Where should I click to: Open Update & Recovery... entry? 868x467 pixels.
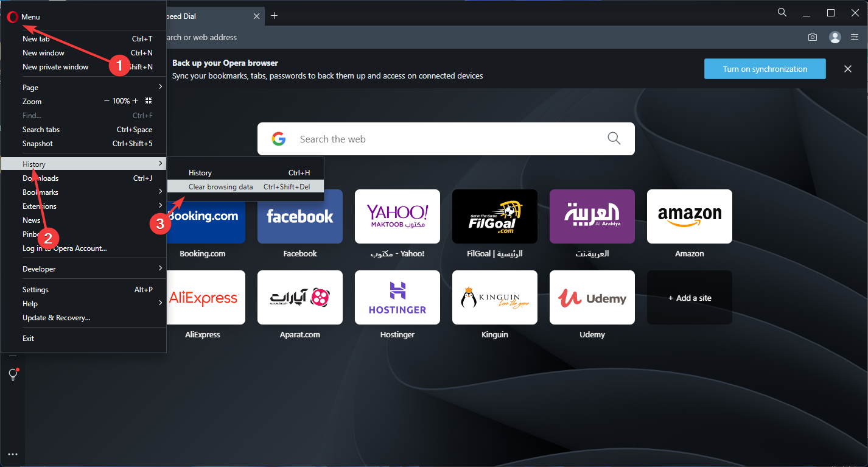[83, 318]
